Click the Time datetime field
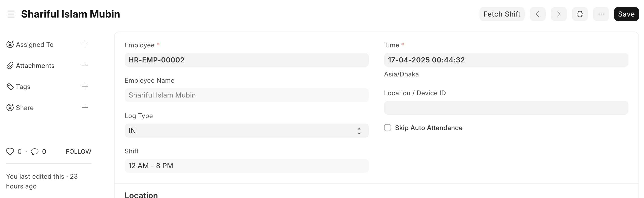Viewport: 644px width, 198px height. coord(506,60)
